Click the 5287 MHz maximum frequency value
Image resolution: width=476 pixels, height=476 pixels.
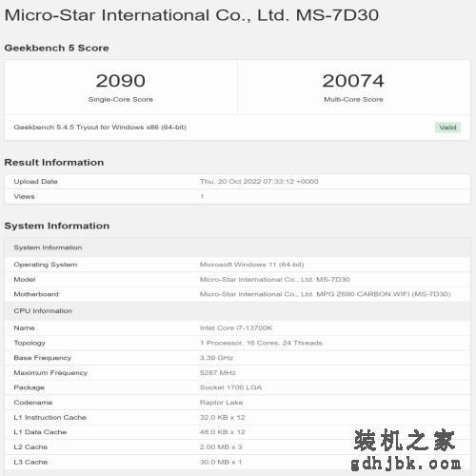pyautogui.click(x=218, y=372)
